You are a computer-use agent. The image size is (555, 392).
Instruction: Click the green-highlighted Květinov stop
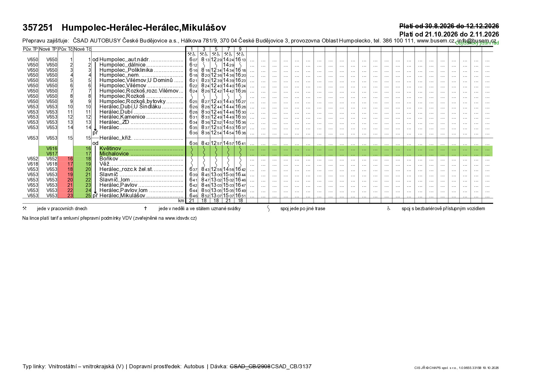(110, 149)
